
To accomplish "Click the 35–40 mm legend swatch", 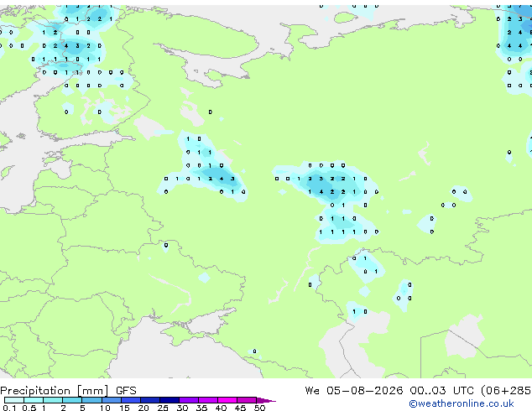I will coord(208,400).
